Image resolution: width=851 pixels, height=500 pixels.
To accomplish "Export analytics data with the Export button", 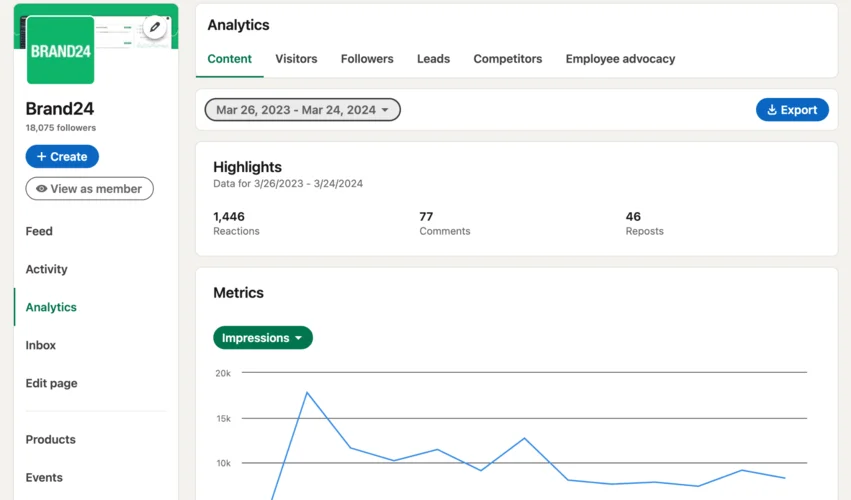I will coord(792,110).
